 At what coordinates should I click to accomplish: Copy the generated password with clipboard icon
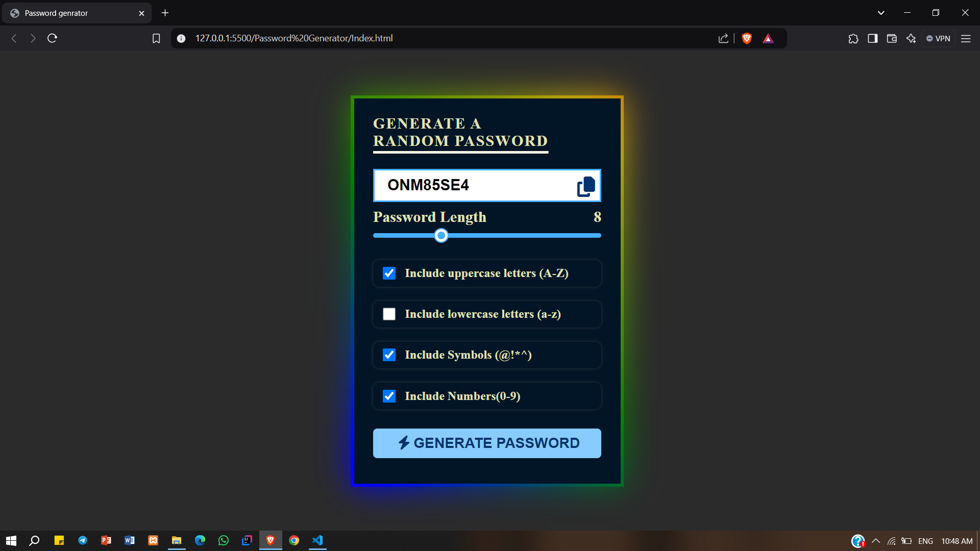click(x=586, y=186)
